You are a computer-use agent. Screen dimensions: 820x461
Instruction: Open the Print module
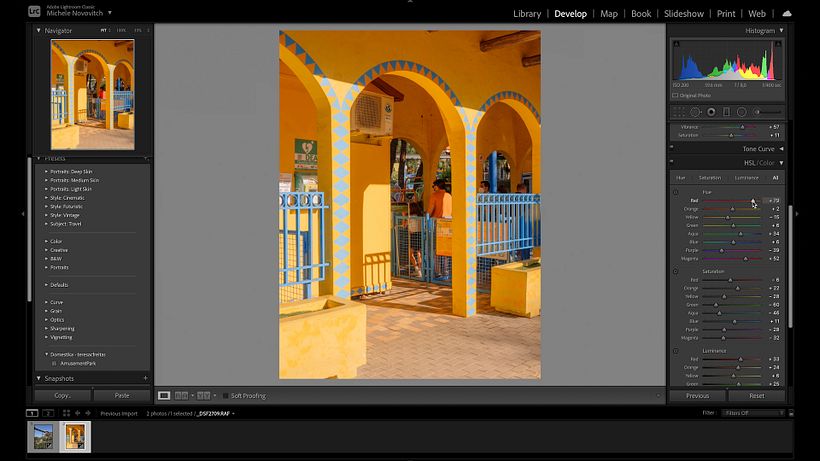tap(726, 14)
